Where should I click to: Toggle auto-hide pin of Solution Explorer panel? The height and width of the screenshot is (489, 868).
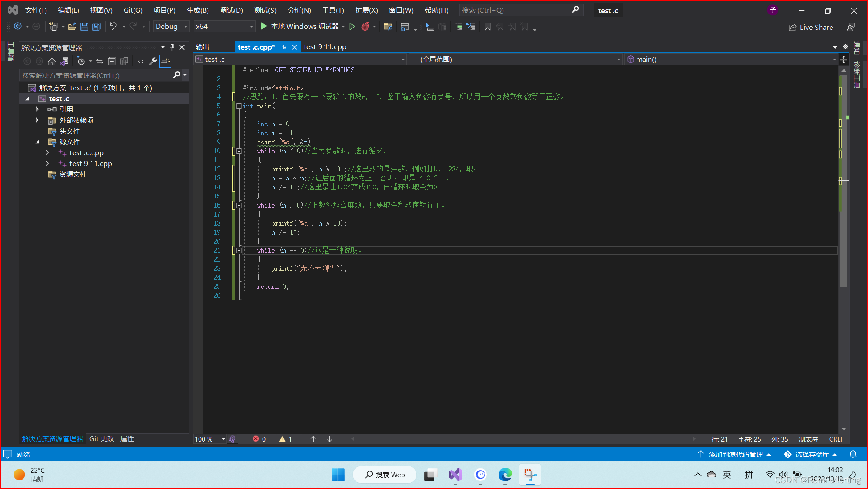(172, 47)
